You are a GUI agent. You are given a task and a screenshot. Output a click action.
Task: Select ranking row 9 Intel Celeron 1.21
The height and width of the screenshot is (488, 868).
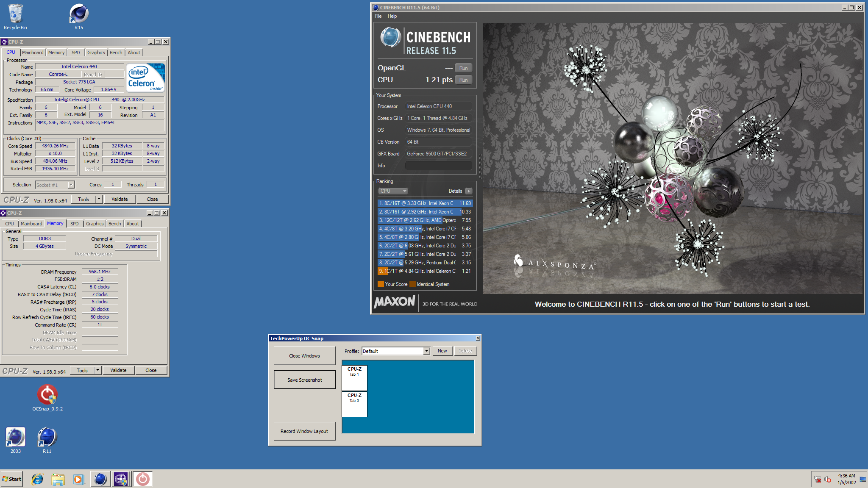point(425,271)
